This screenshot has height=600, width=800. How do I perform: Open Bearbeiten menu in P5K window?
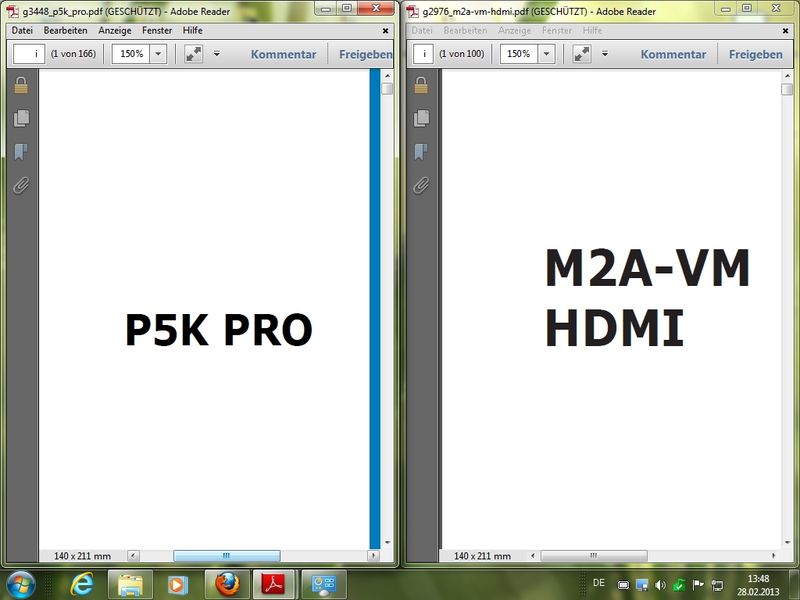click(x=65, y=31)
